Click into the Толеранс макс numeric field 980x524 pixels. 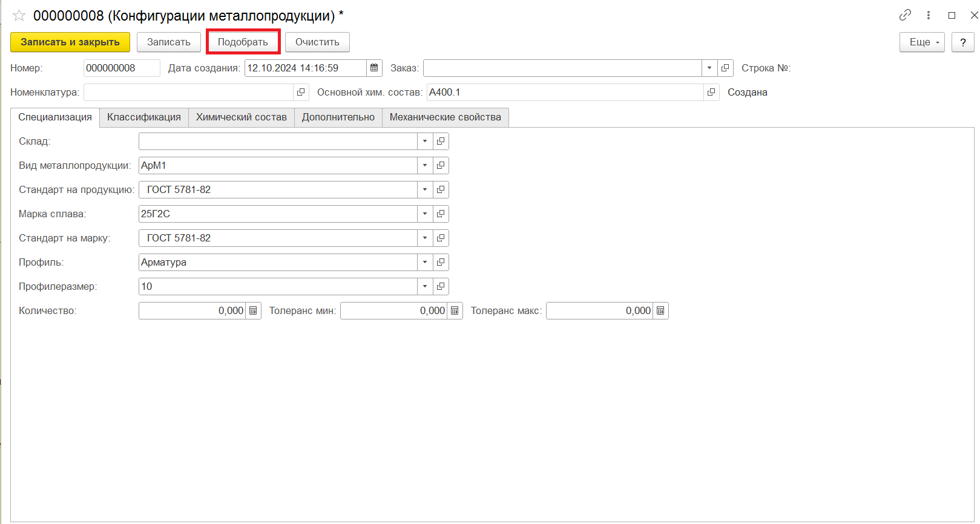coord(599,310)
